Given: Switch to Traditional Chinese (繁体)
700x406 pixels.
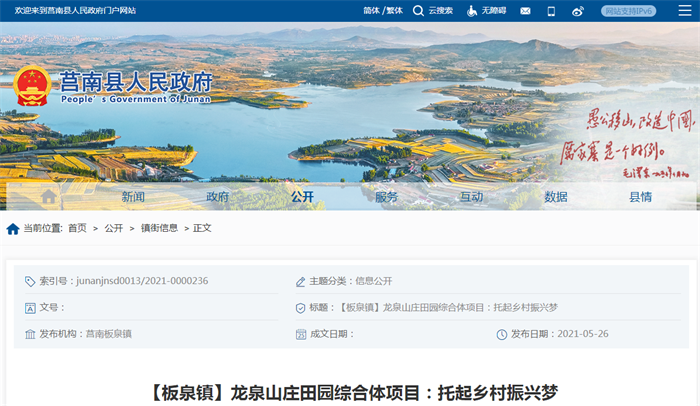Looking at the screenshot, I should coord(395,11).
